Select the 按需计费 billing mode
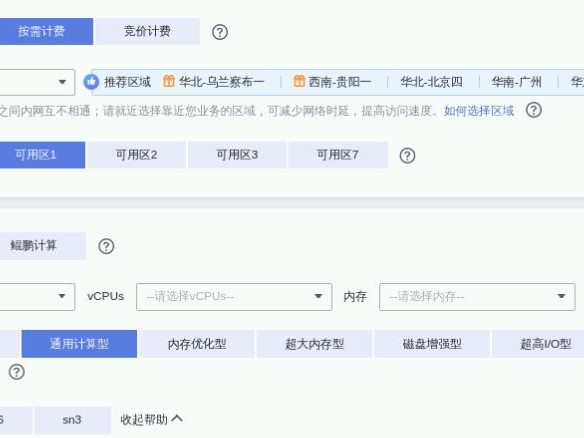Screen dimensions: 584x438 46,31
